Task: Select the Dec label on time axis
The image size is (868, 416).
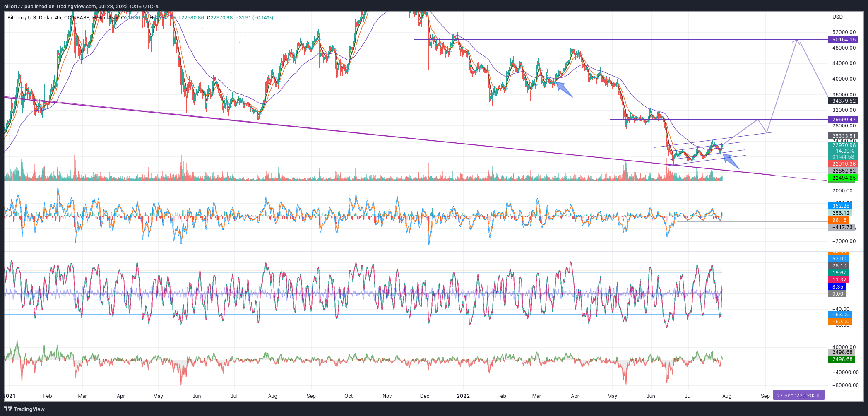Action: coord(425,396)
